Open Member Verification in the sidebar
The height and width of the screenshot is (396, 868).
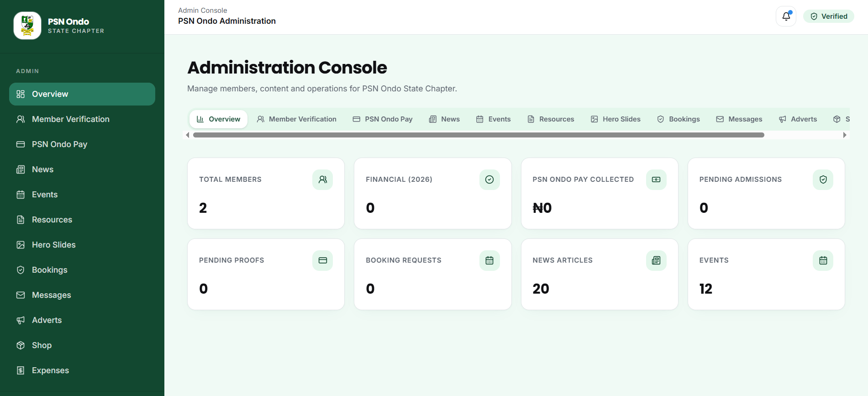(x=82, y=119)
